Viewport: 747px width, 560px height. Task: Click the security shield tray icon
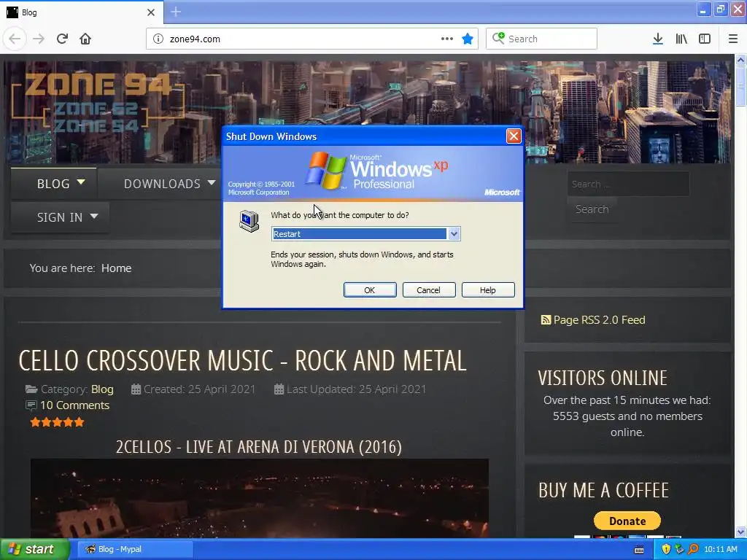pos(666,549)
